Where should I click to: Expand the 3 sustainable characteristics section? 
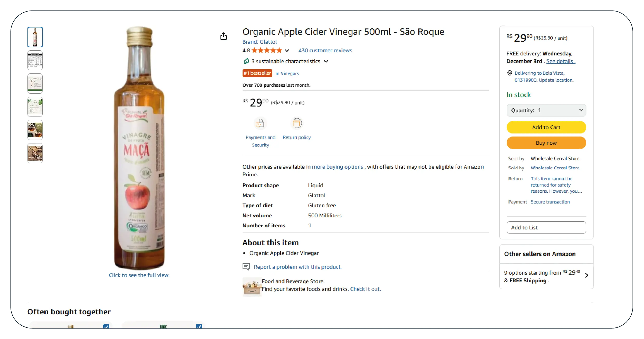326,61
